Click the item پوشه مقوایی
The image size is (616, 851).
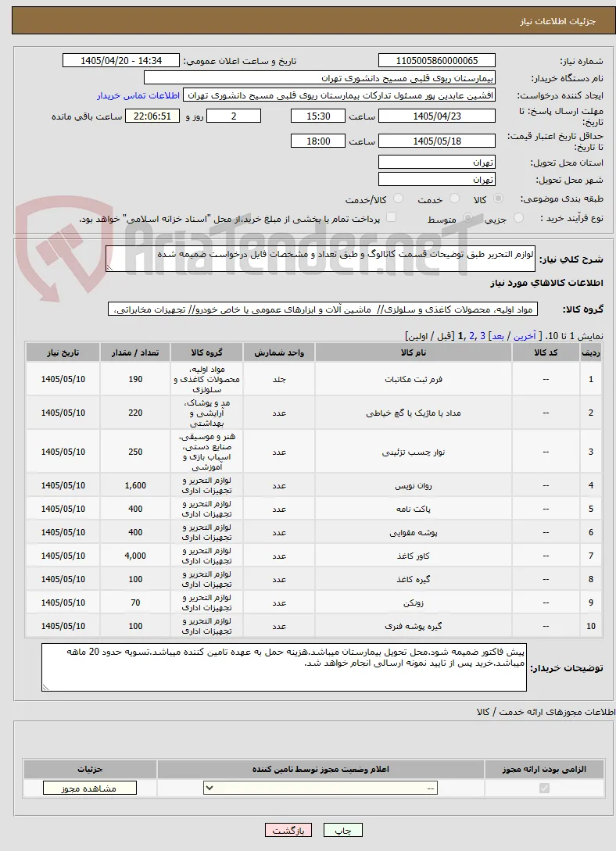click(x=414, y=532)
